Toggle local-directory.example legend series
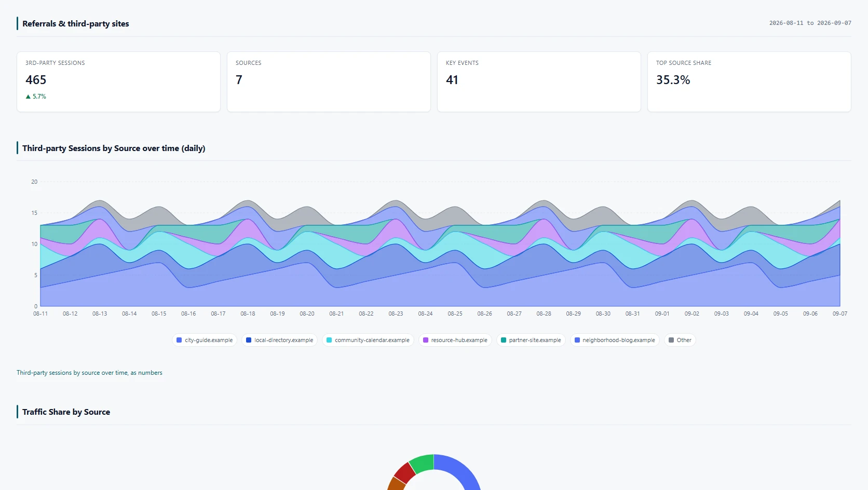Screen dimensions: 868x490 point(279,340)
